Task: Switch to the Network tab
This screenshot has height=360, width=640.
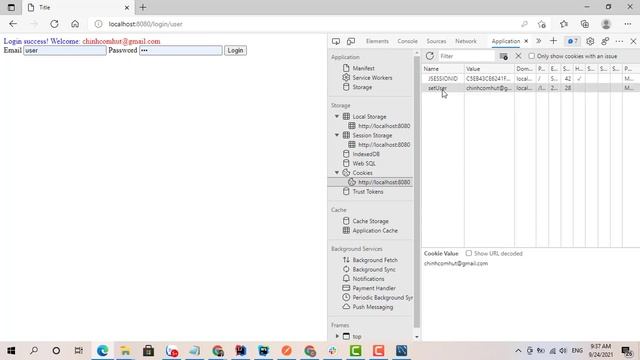Action: click(x=466, y=41)
